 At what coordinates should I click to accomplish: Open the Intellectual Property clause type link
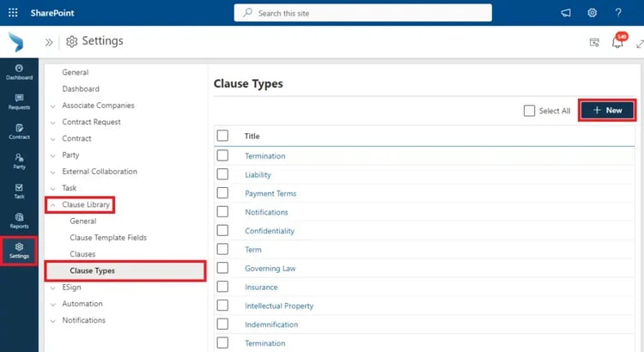tap(279, 306)
